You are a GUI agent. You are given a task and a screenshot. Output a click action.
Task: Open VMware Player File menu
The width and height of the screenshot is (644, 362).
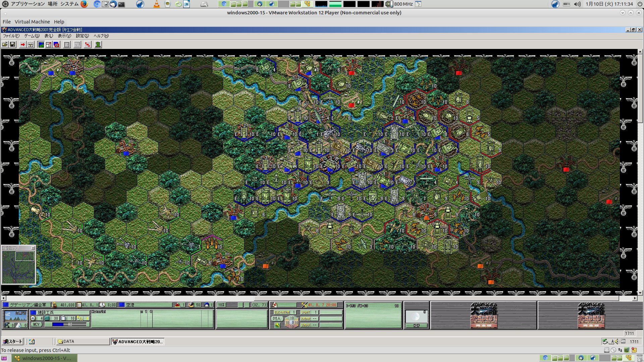pos(7,22)
